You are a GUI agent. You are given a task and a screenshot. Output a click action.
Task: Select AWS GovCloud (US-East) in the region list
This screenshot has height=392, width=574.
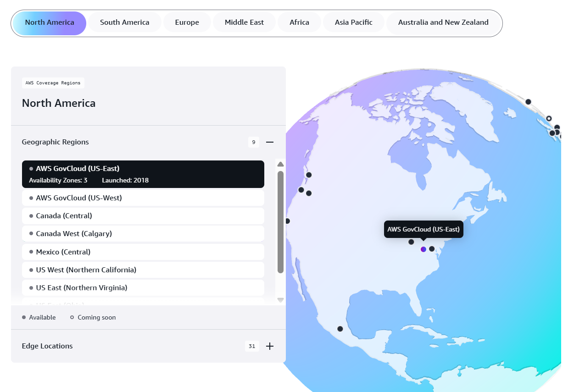point(143,174)
